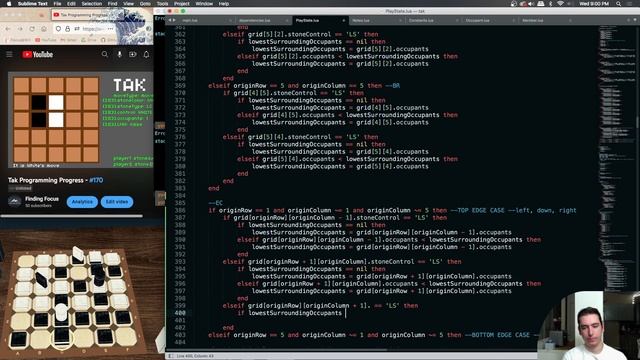Click the Tak video player thumbnail
The height and width of the screenshot is (360, 640).
[x=80, y=120]
